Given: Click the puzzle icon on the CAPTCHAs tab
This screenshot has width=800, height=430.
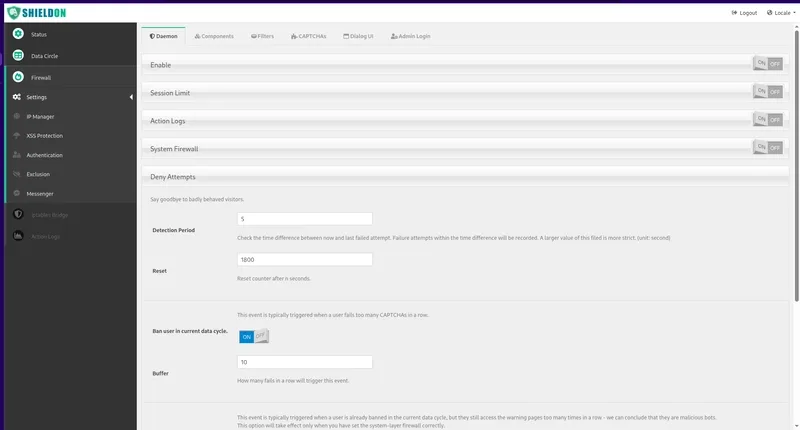Looking at the screenshot, I should click(x=294, y=36).
